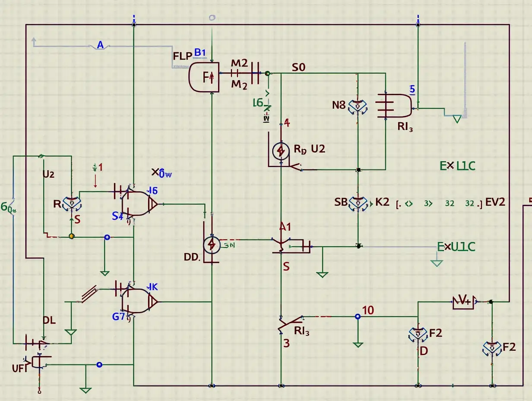
Task: Click the blue A label on top wire
Action: [100, 45]
